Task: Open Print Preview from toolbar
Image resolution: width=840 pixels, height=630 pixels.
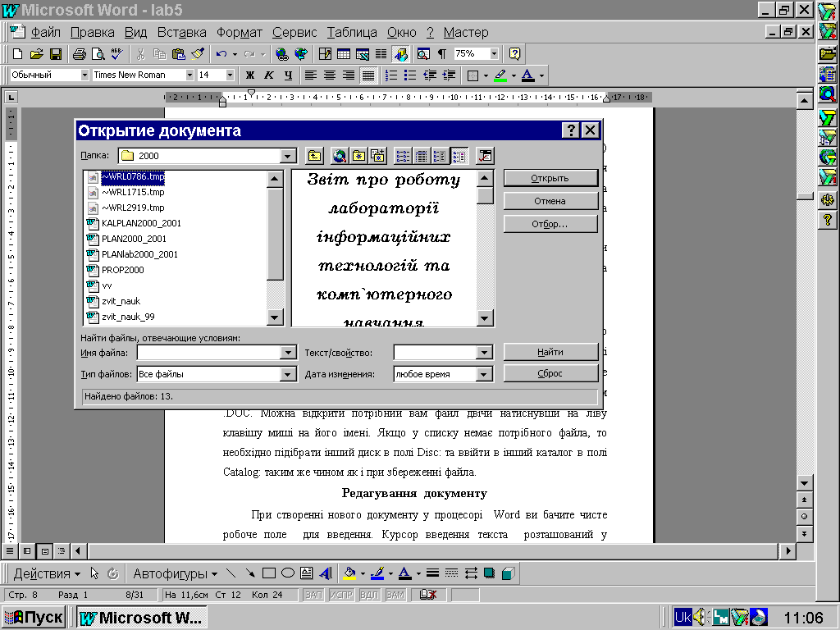Action: point(98,53)
